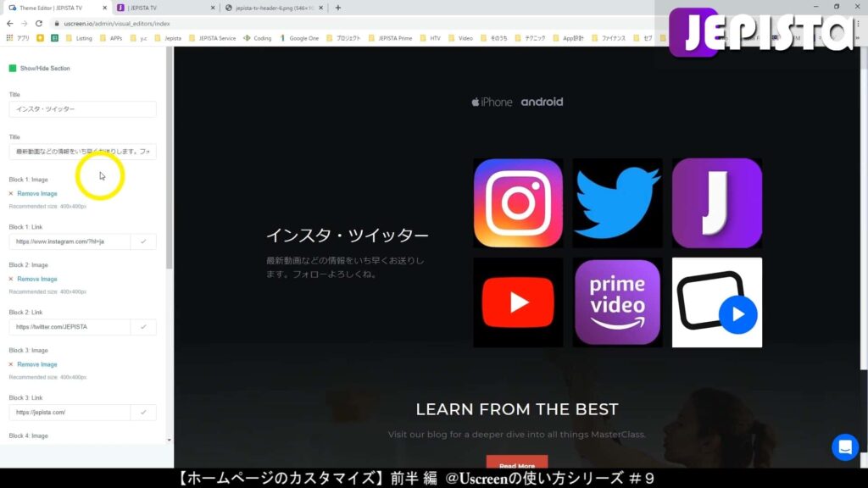Click the address bar URL
Image resolution: width=868 pixels, height=488 pixels.
pos(117,24)
